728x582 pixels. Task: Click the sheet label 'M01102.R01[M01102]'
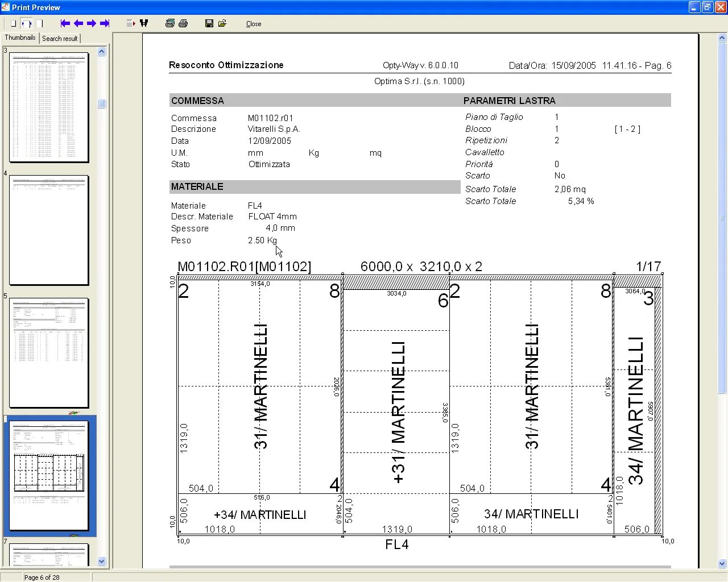click(x=244, y=267)
